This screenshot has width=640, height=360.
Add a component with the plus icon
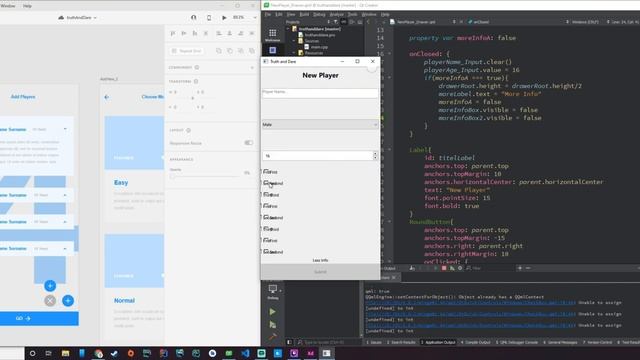pos(252,67)
